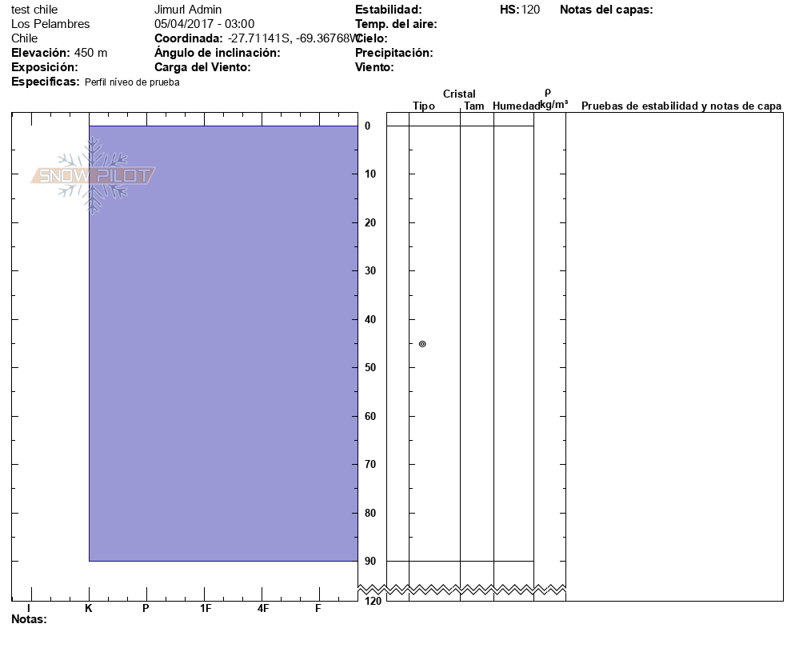Viewport: 795px width, 672px height.
Task: Select the 1F hardness axis label
Action: (206, 608)
